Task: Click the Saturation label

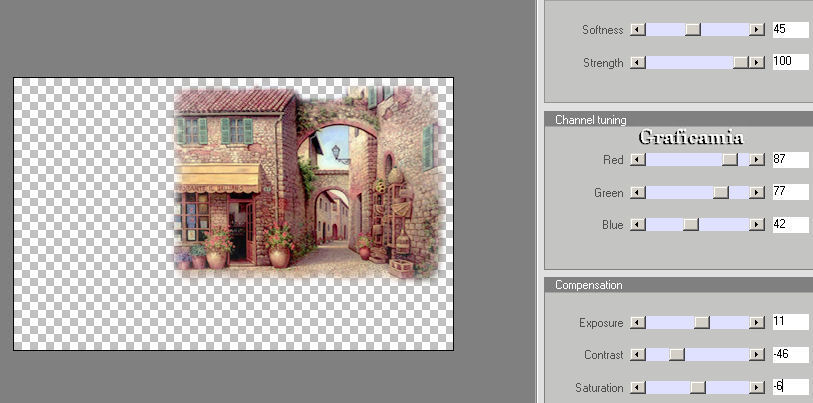Action: pos(599,388)
